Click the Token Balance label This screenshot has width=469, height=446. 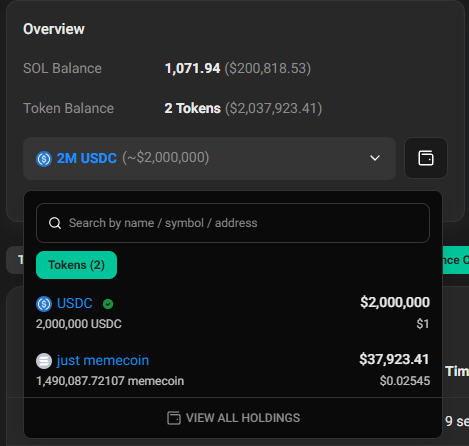(x=68, y=108)
